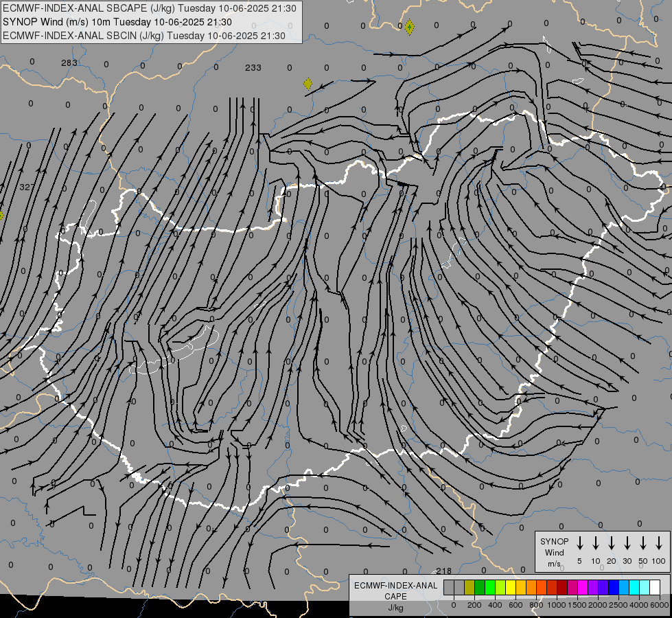Click the wind arrow above the 50 m/s label

[643, 543]
